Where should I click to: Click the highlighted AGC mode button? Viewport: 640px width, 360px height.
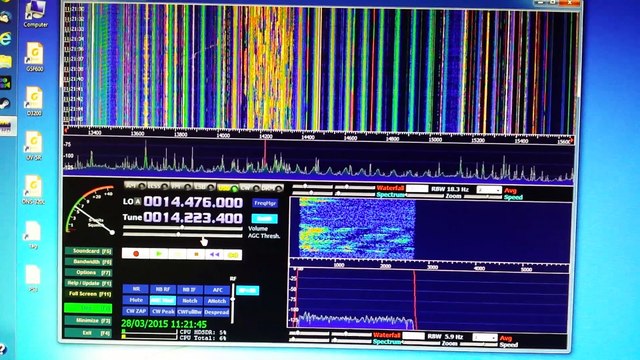(x=162, y=300)
